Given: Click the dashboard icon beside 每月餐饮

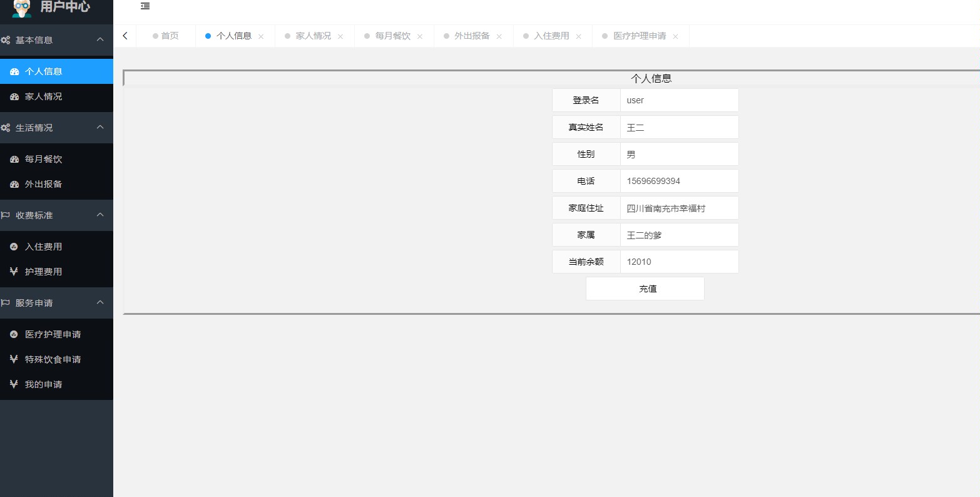Looking at the screenshot, I should (x=14, y=159).
